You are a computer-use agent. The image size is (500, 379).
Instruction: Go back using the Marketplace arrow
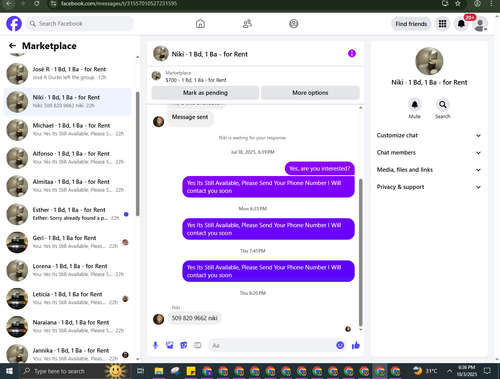click(x=12, y=46)
